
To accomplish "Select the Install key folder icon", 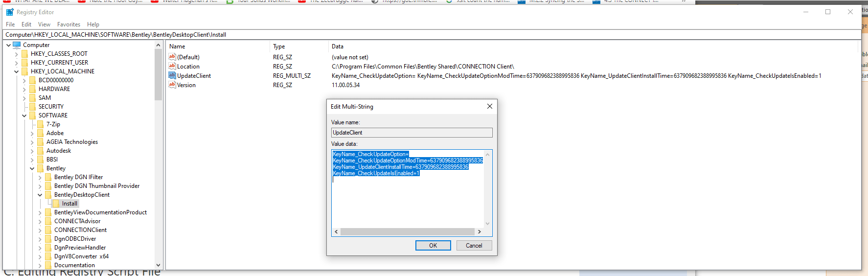I will pyautogui.click(x=56, y=204).
